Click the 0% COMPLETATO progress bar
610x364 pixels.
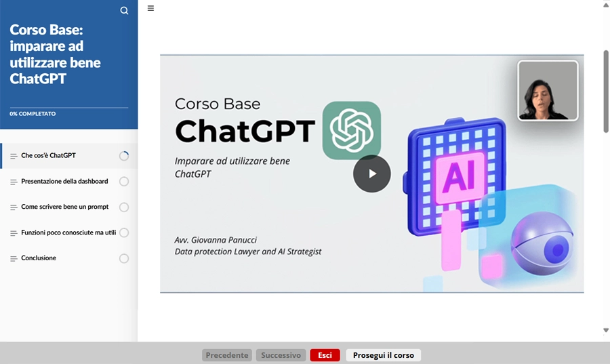69,107
